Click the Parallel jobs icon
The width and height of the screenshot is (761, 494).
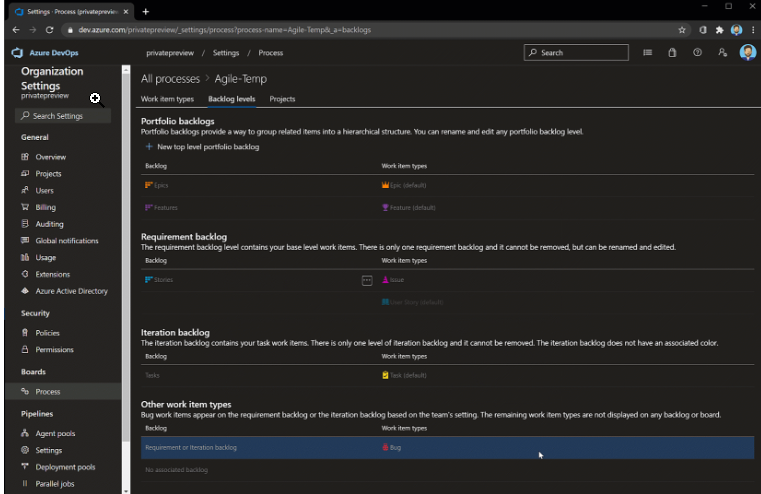coord(25,483)
